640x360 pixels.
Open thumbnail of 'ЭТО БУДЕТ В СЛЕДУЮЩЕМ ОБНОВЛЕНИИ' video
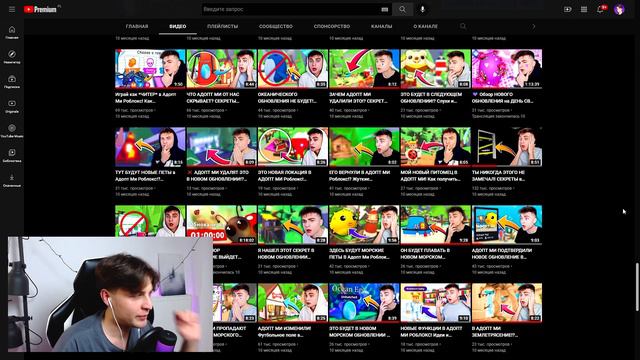click(x=436, y=69)
